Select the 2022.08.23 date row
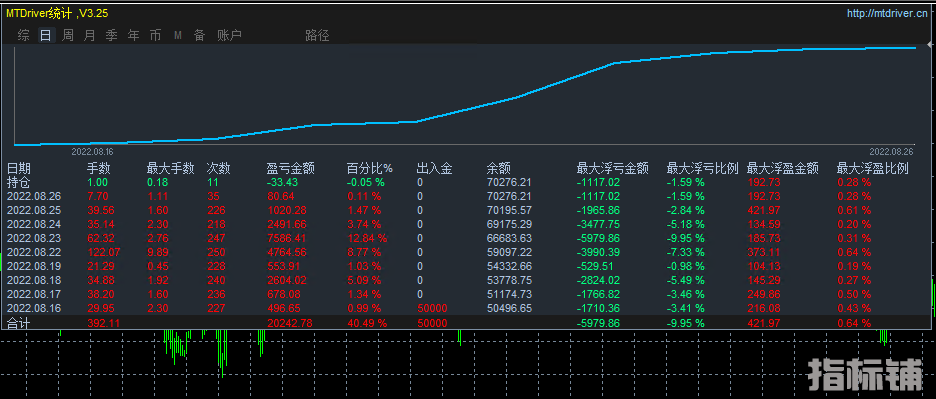Image resolution: width=936 pixels, height=399 pixels. [33, 238]
